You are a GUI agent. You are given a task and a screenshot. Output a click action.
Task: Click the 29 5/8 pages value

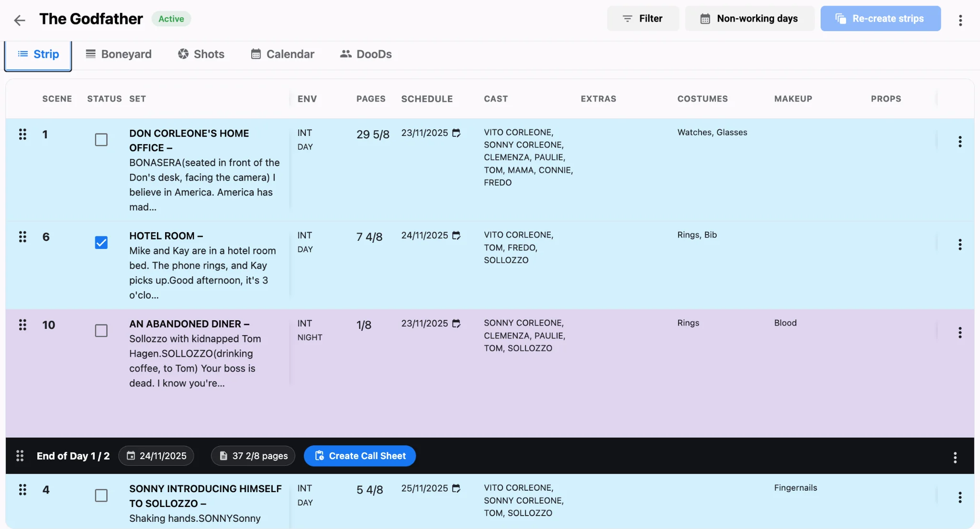point(373,135)
